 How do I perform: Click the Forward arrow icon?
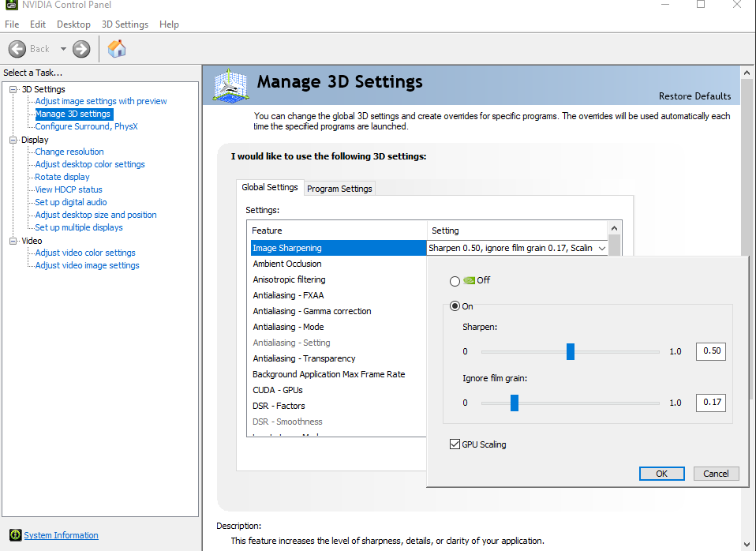tap(81, 49)
